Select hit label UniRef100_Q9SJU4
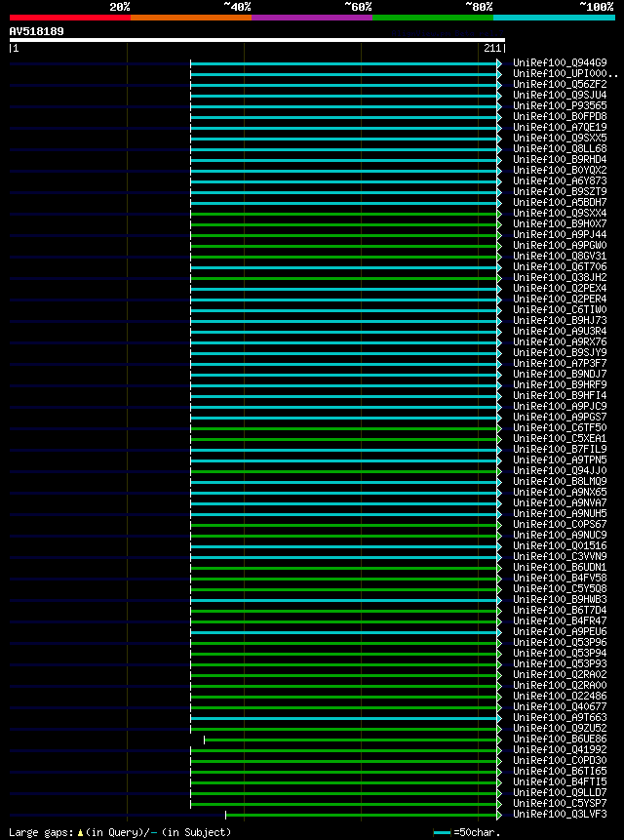This screenshot has width=624, height=840. click(560, 96)
